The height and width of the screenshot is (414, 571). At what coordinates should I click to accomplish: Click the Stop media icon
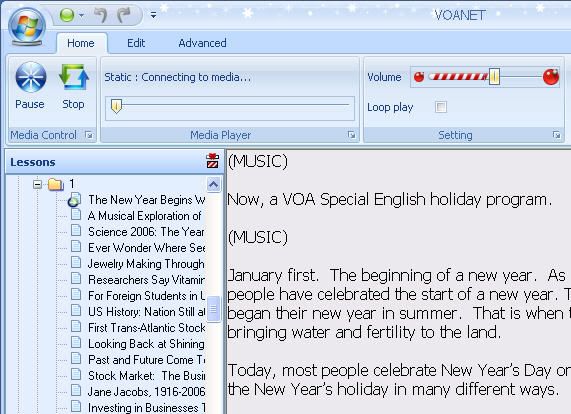tap(74, 77)
